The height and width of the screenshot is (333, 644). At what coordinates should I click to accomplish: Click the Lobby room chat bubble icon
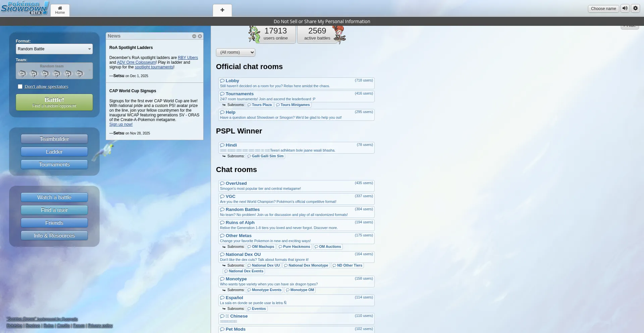click(x=222, y=81)
